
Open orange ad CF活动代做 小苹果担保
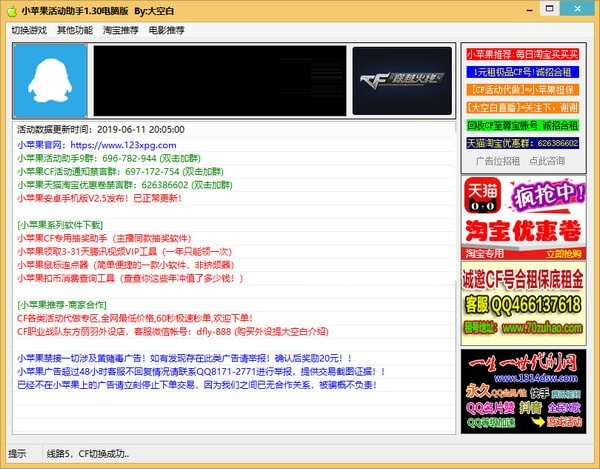coord(522,90)
